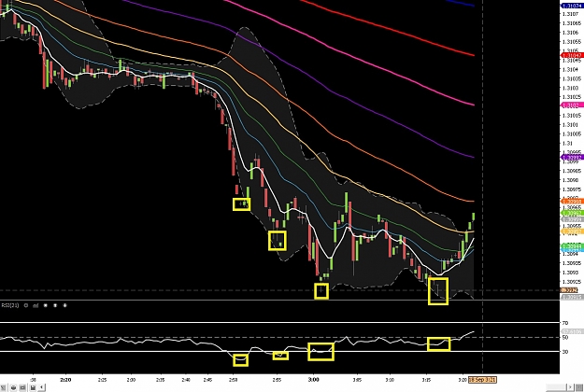This screenshot has width=584, height=392.
Task: Click the 1.30985 price axis label
Action: point(572,171)
